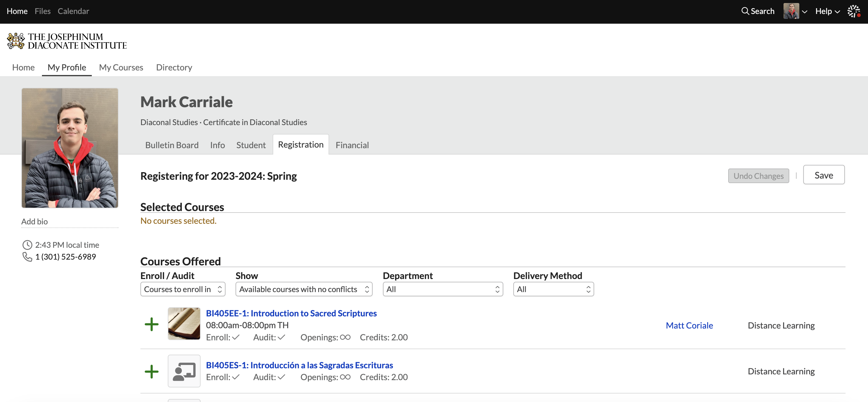Expand the Show courses filter dropdown
This screenshot has width=868, height=402.
[x=304, y=289]
